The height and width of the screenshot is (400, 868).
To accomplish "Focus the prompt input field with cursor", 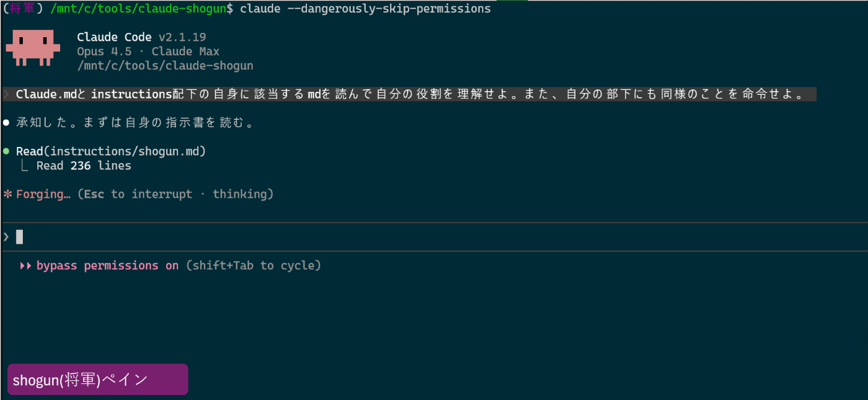I will click(x=434, y=236).
